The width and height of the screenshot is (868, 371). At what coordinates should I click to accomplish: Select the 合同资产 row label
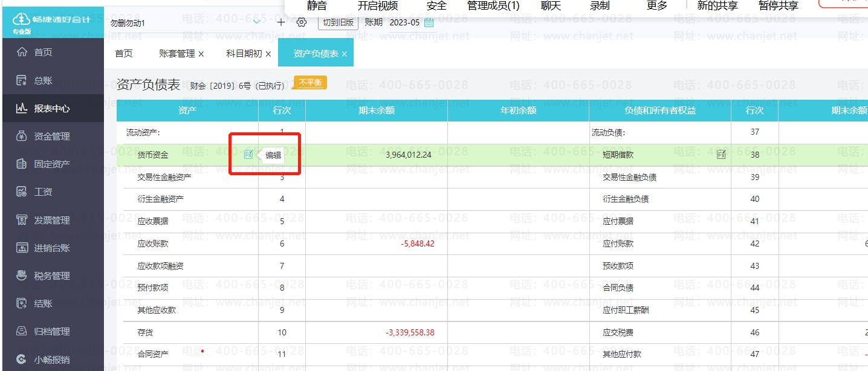point(153,354)
